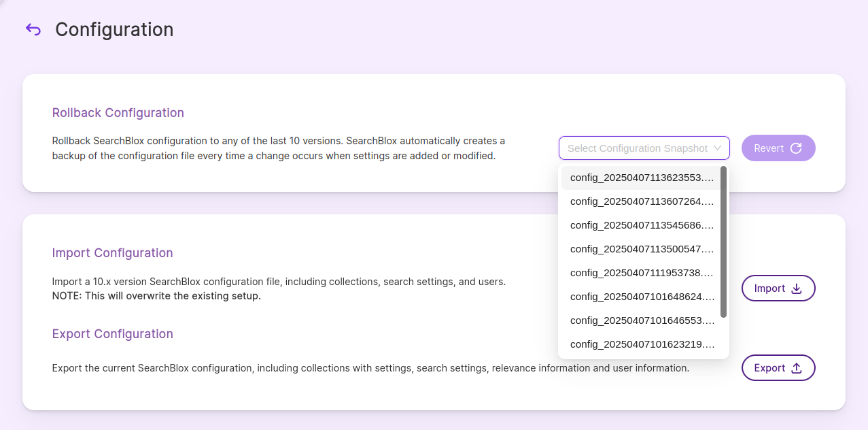Image resolution: width=868 pixels, height=430 pixels.
Task: Click the Export button
Action: point(778,368)
